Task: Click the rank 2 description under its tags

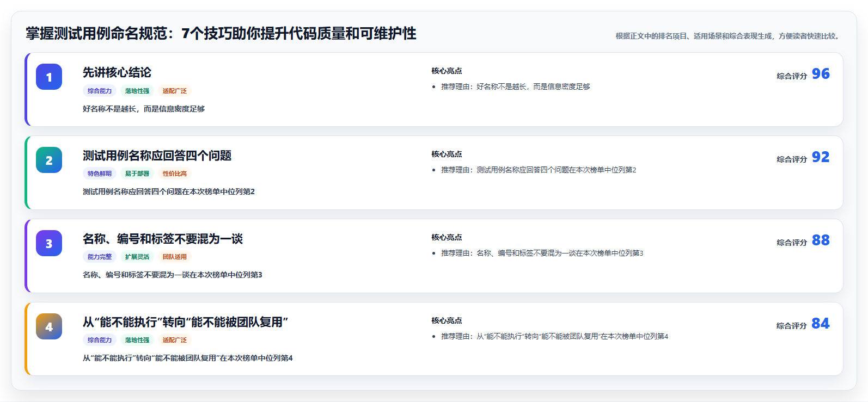Action: pos(169,191)
